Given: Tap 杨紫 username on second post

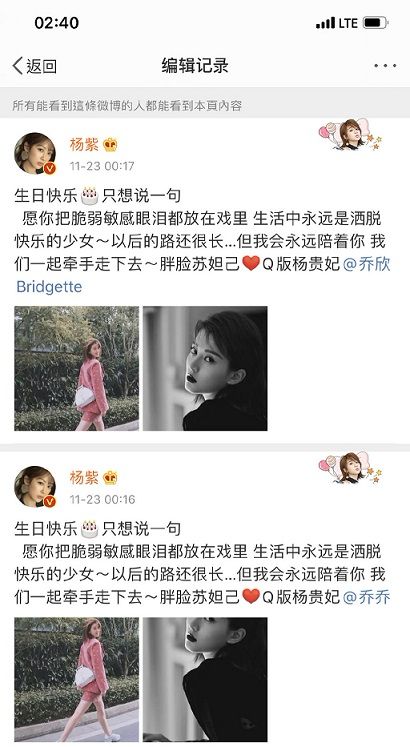Looking at the screenshot, I should [84, 477].
